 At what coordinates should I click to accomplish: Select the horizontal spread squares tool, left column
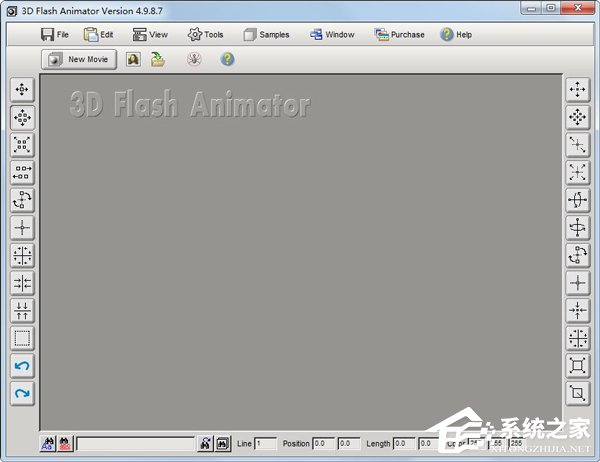point(22,172)
